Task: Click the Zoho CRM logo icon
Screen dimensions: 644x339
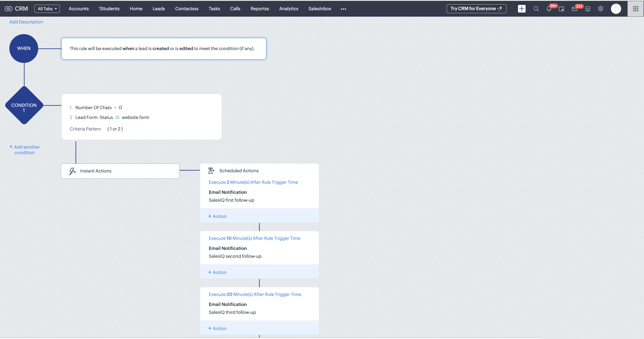Action: [x=8, y=9]
